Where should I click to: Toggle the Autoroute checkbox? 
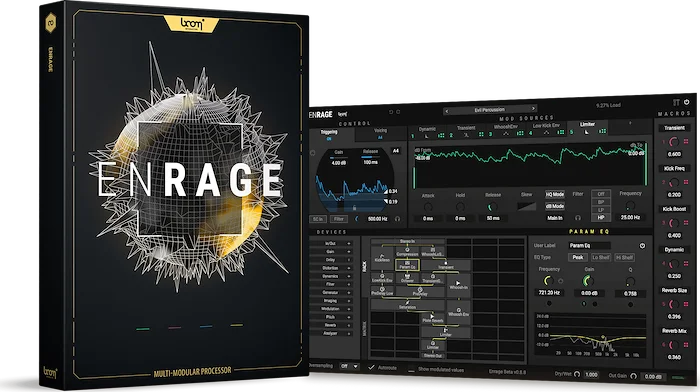point(371,367)
